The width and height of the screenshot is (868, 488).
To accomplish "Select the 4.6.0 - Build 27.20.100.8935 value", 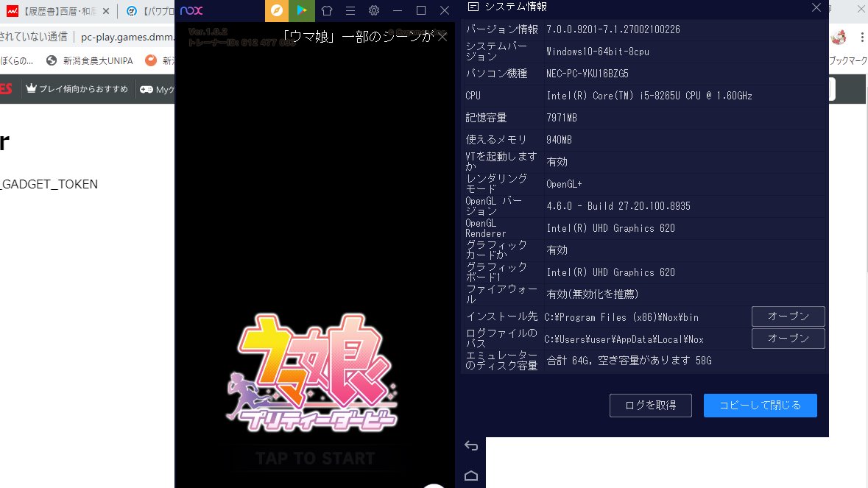I will 618,206.
